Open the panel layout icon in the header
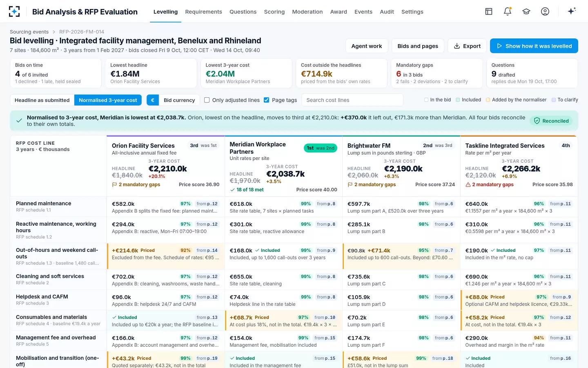 point(489,11)
